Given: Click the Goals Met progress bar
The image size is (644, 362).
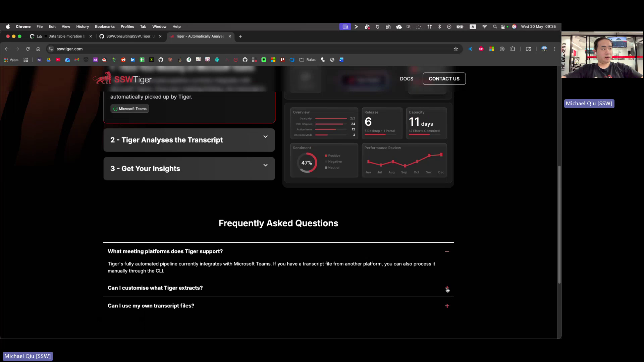Looking at the screenshot, I should click(x=331, y=119).
